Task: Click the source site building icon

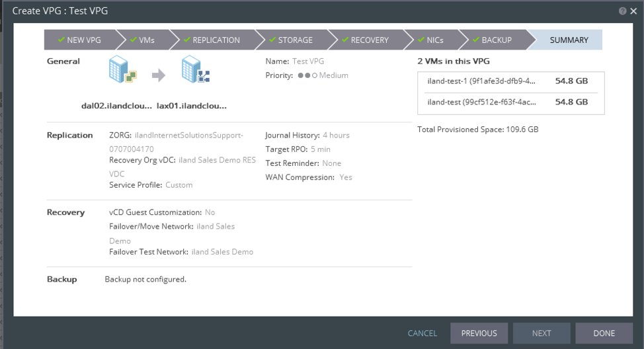Action: (123, 69)
